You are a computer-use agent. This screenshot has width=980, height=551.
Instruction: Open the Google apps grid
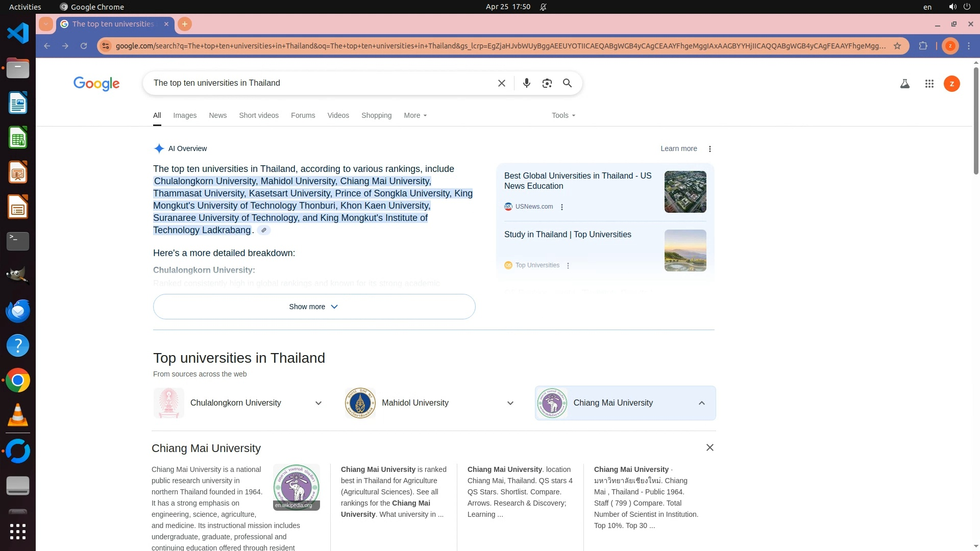[x=929, y=84]
